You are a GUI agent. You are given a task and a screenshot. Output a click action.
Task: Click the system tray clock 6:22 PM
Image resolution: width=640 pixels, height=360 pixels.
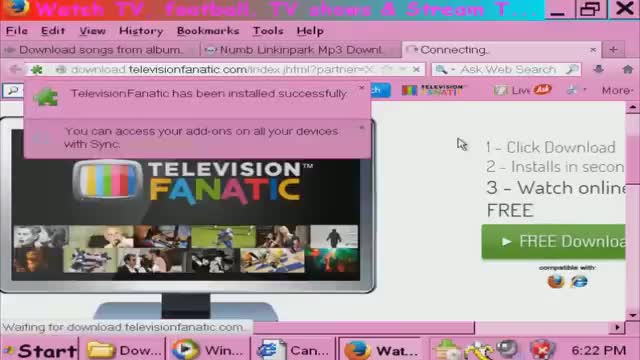click(598, 350)
